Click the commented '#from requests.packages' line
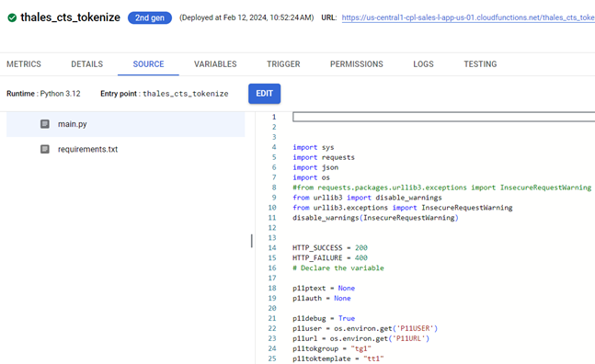595x364 pixels. tap(441, 188)
